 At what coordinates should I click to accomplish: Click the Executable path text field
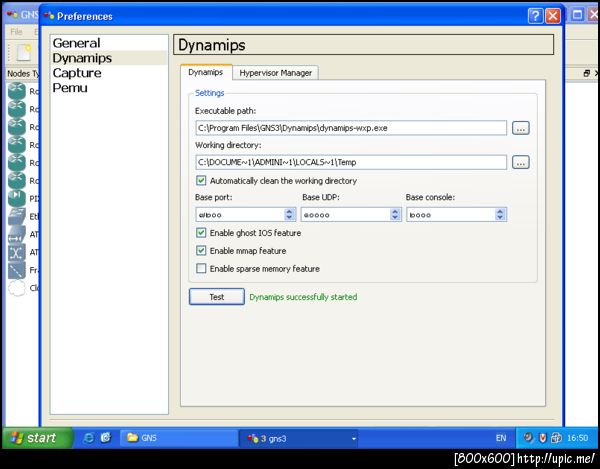click(x=351, y=128)
